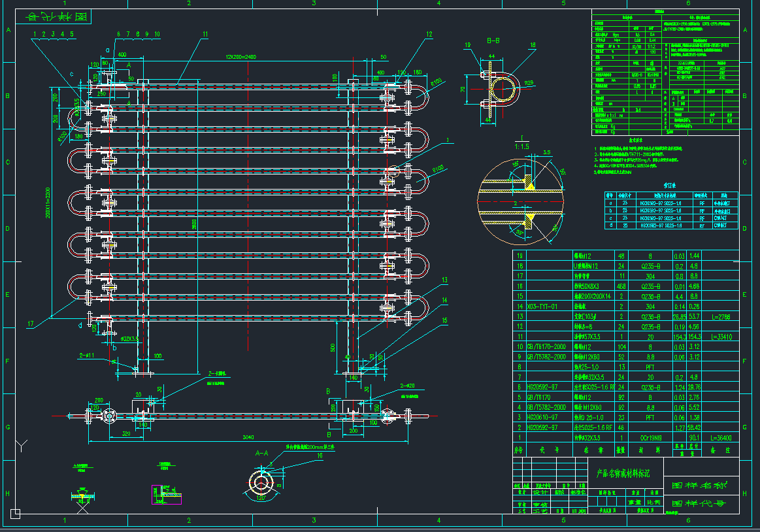Image resolution: width=760 pixels, height=532 pixels.
Task: Select the 图样代号 field in title block
Action: click(x=699, y=503)
